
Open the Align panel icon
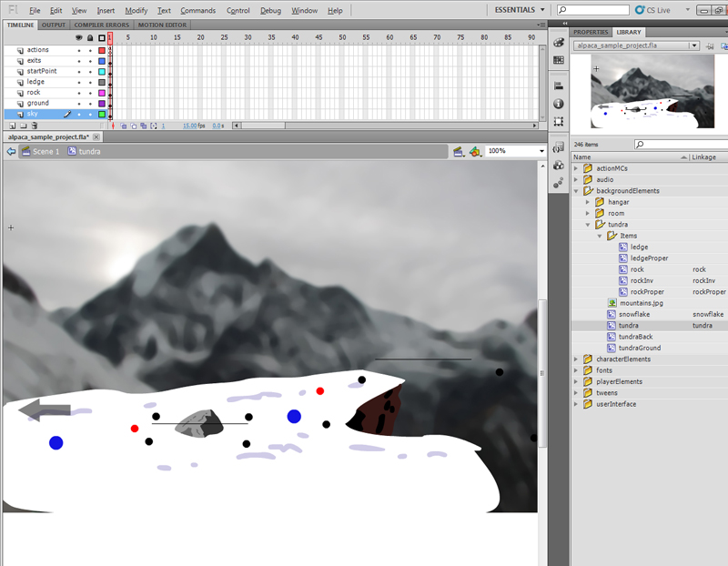558,86
